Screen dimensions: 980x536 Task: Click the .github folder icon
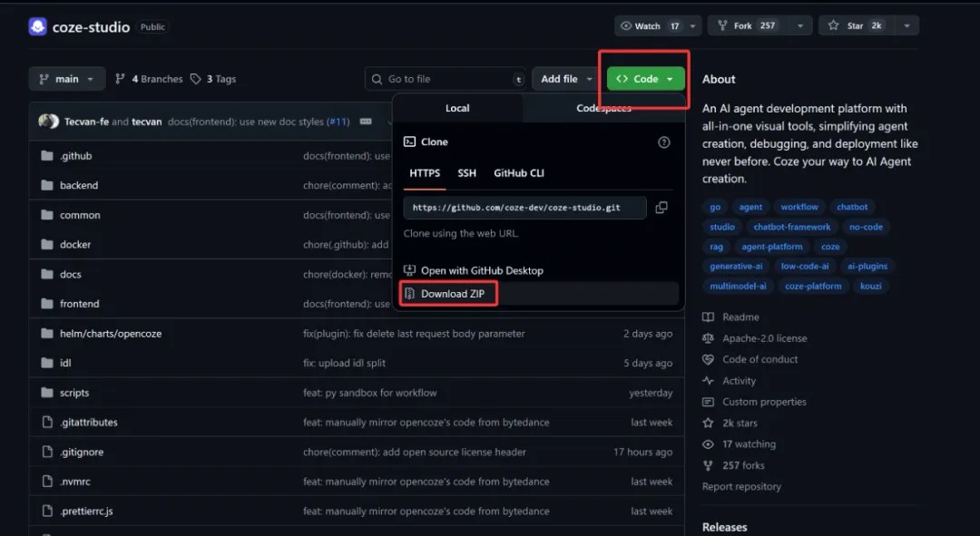click(x=47, y=156)
